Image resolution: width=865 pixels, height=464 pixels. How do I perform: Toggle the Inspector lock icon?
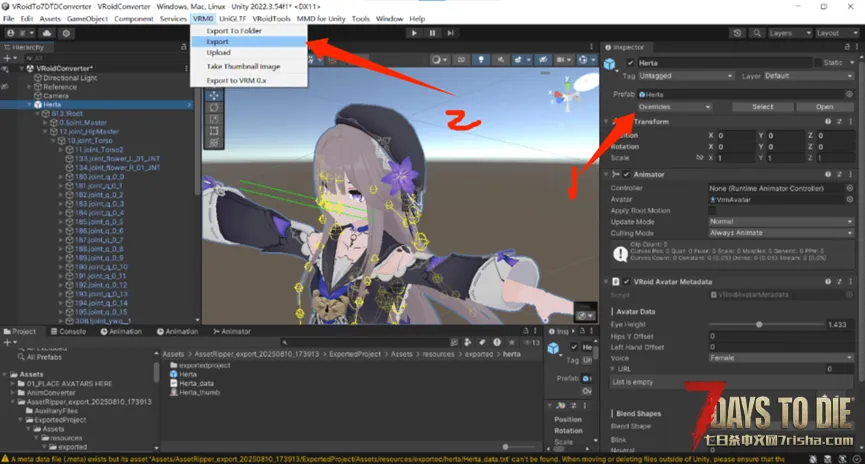[x=847, y=47]
